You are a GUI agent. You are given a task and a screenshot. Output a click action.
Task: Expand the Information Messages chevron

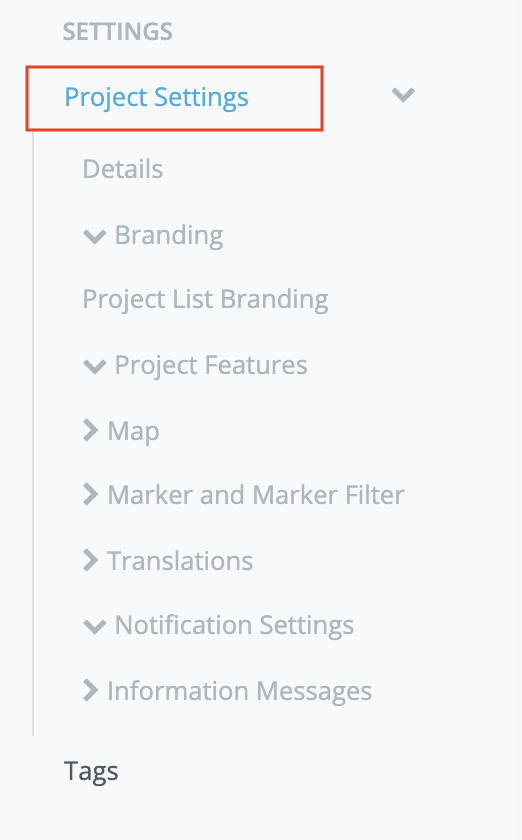(91, 691)
